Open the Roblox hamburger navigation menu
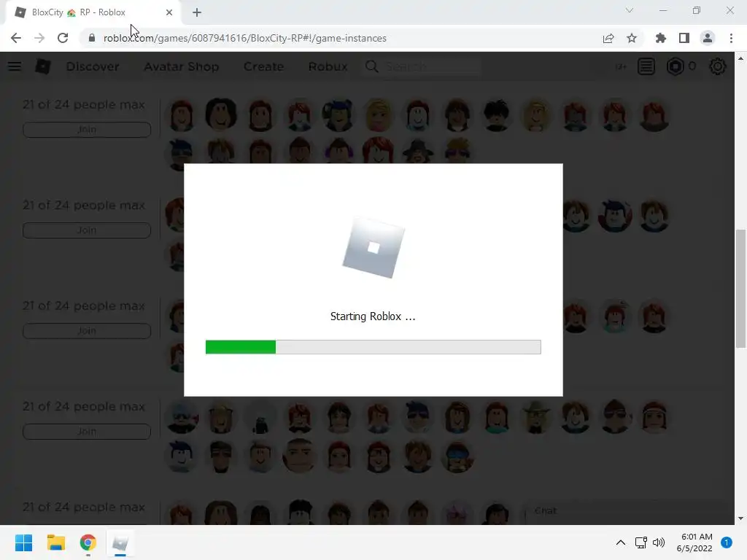 point(15,66)
